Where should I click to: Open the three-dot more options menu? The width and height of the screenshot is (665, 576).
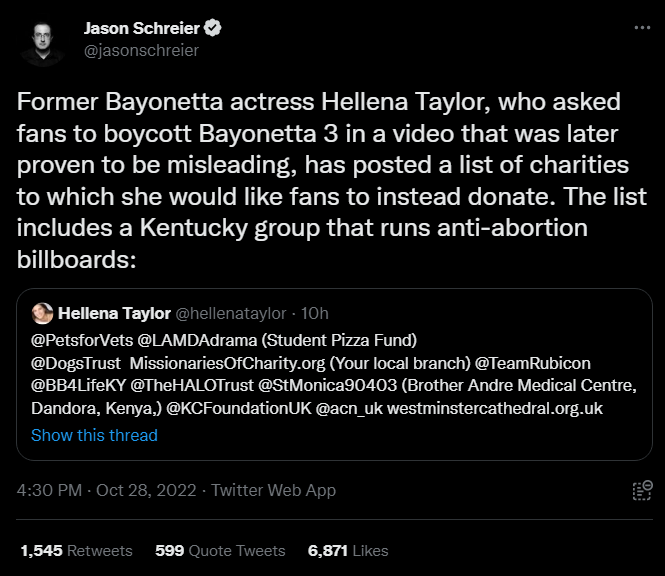[x=642, y=28]
